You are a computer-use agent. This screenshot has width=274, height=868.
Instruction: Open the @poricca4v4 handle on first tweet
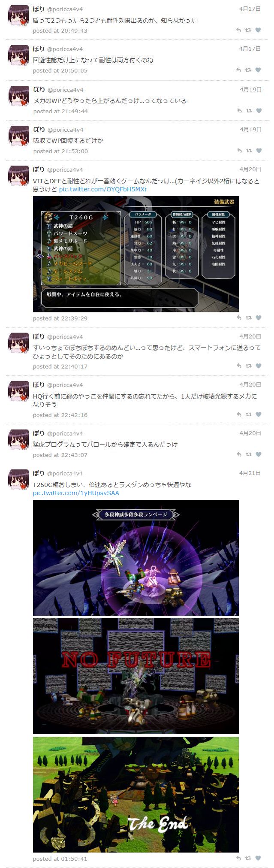(65, 9)
